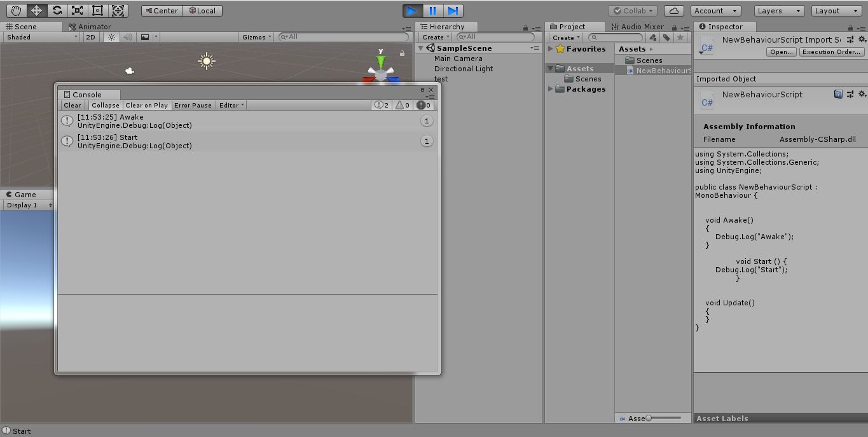Switch to the Audio Mixer tab
This screenshot has height=437, width=868.
[x=637, y=27]
